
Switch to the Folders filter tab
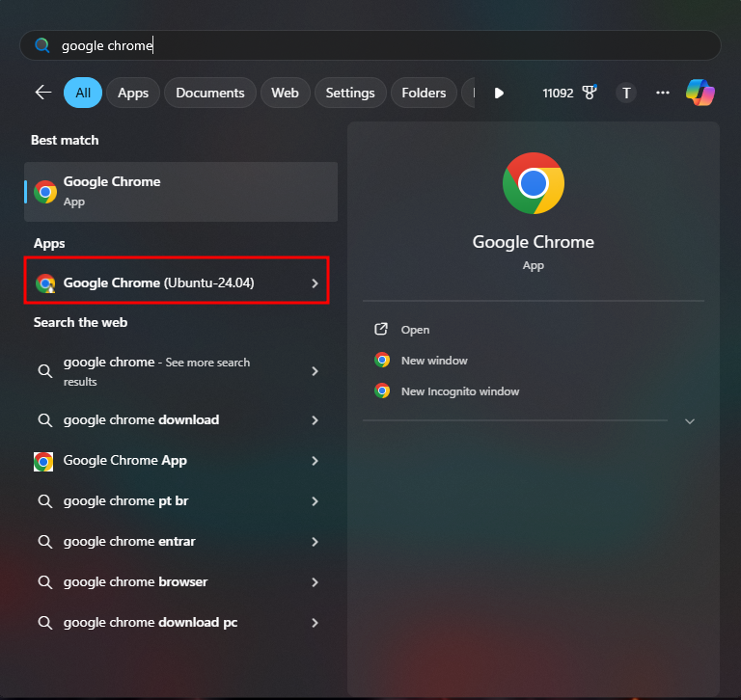(x=424, y=93)
